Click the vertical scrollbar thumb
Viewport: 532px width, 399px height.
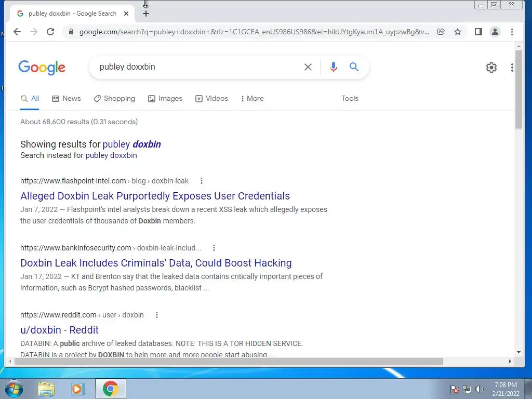pos(518,89)
